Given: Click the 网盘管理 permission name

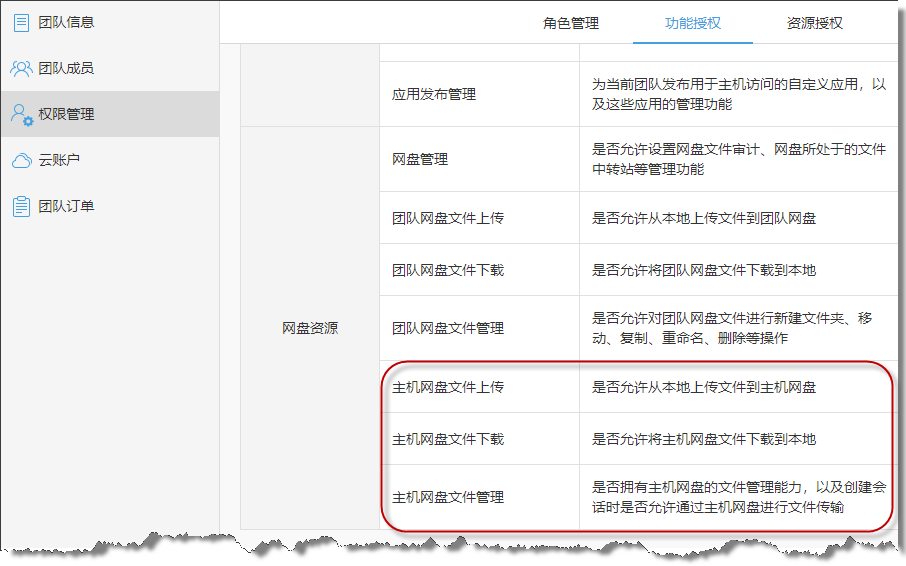Looking at the screenshot, I should coord(420,159).
